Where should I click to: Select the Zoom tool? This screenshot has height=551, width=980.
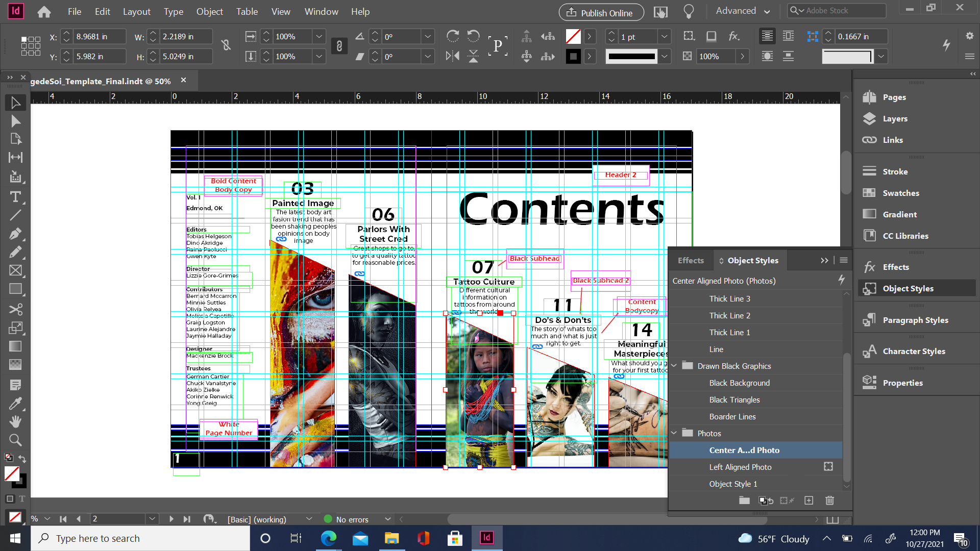tap(15, 440)
